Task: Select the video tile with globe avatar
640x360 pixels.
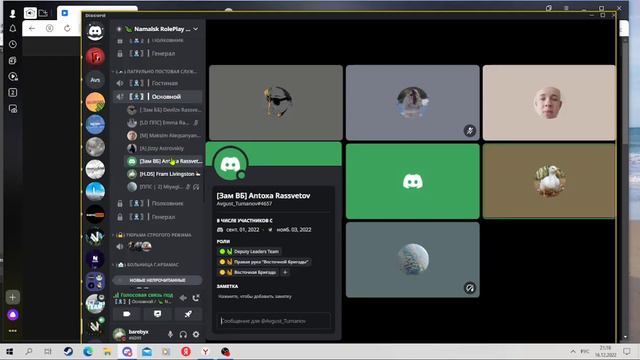Action: tap(413, 260)
